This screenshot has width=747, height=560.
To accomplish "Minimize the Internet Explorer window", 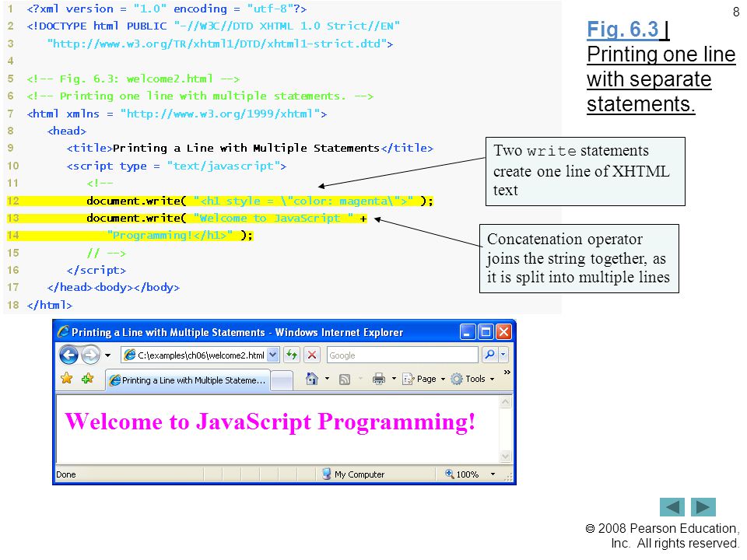I will point(468,332).
